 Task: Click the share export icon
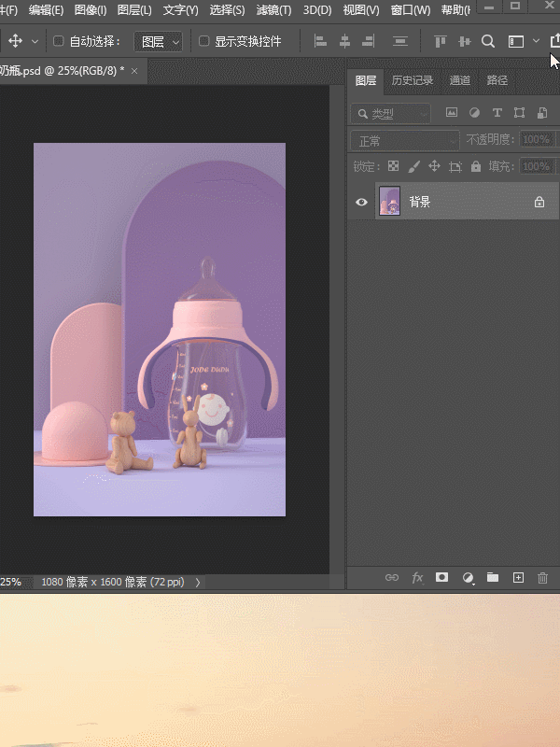555,41
